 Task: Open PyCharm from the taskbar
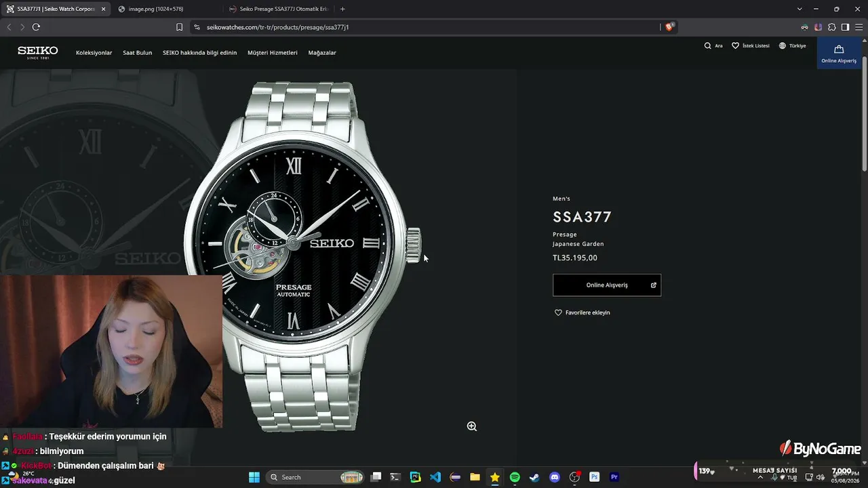[x=416, y=477]
